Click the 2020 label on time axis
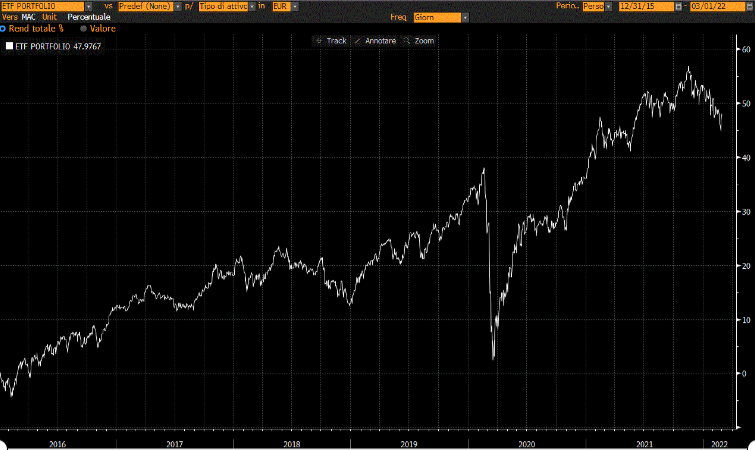 [x=528, y=443]
